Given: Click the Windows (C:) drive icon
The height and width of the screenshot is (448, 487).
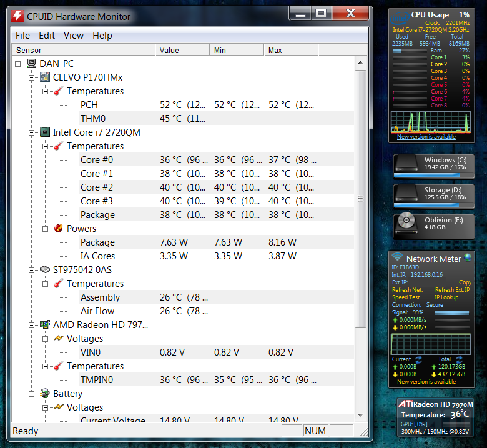Looking at the screenshot, I should (406, 163).
